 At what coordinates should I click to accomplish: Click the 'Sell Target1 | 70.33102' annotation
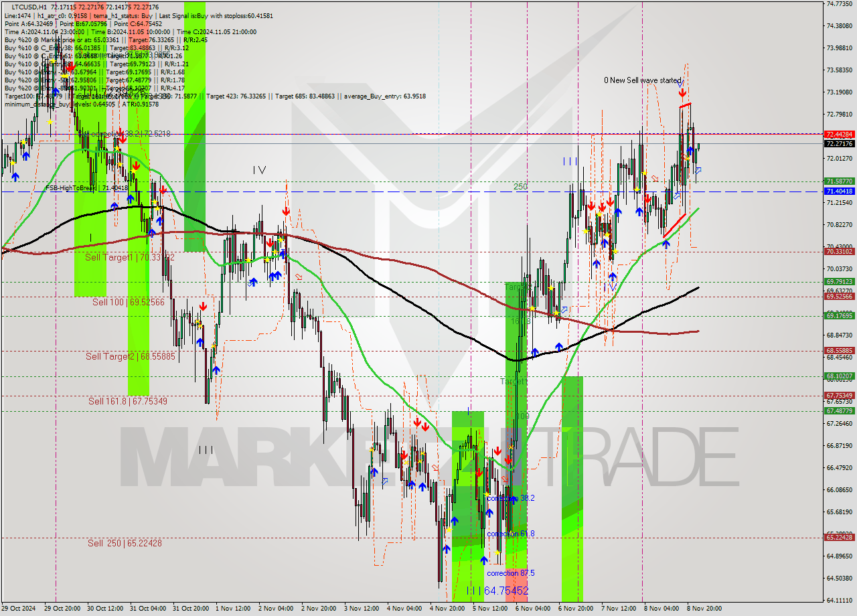(130, 257)
